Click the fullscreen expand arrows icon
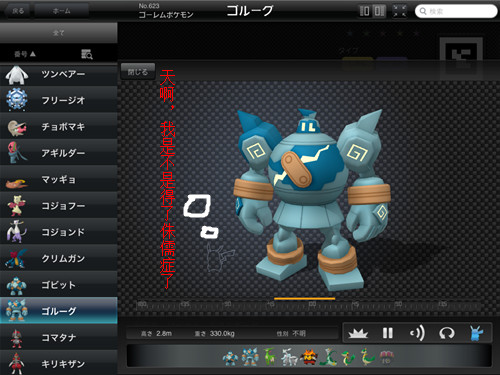 399,11
